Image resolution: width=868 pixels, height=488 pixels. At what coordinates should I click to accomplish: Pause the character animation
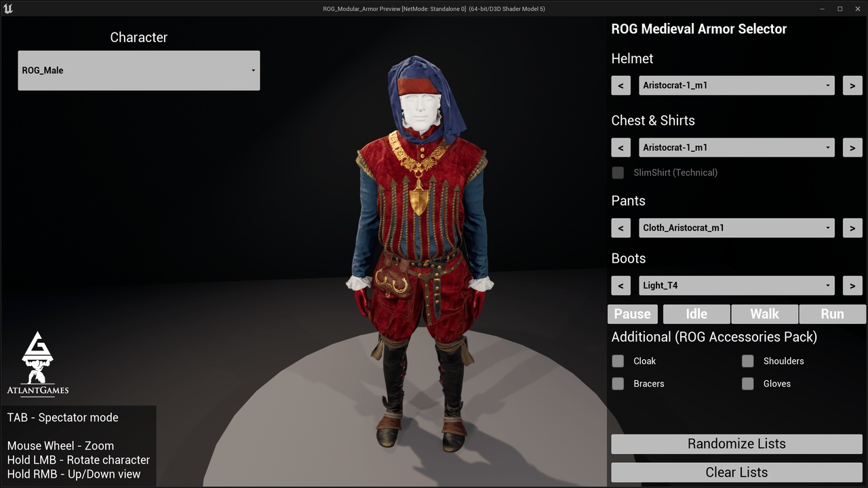click(633, 314)
